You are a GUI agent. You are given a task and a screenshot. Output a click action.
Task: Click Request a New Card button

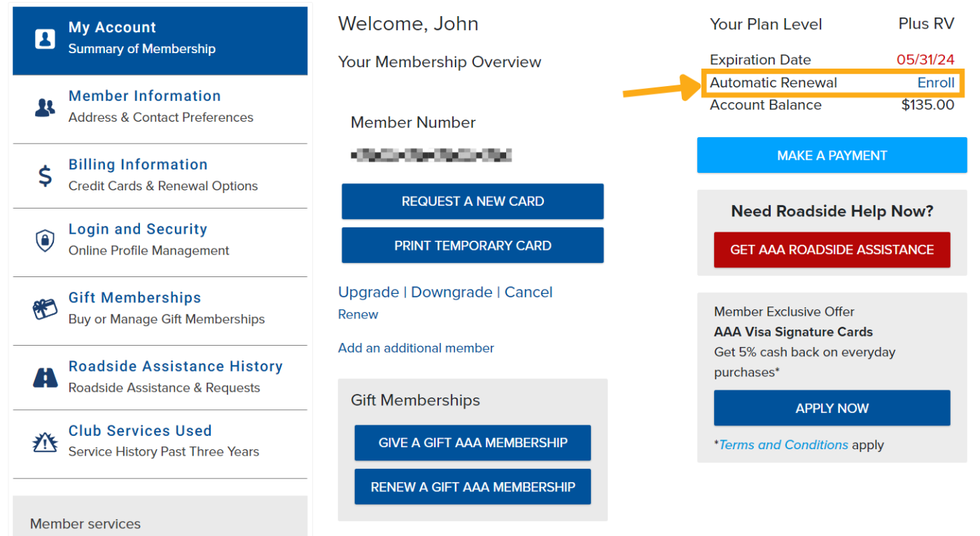(472, 202)
